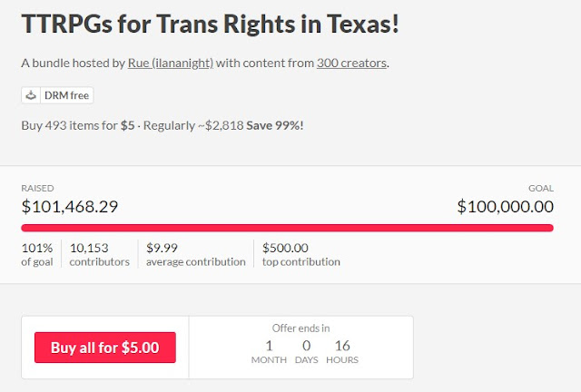Select the $100,000.00 goal amount

(x=505, y=206)
